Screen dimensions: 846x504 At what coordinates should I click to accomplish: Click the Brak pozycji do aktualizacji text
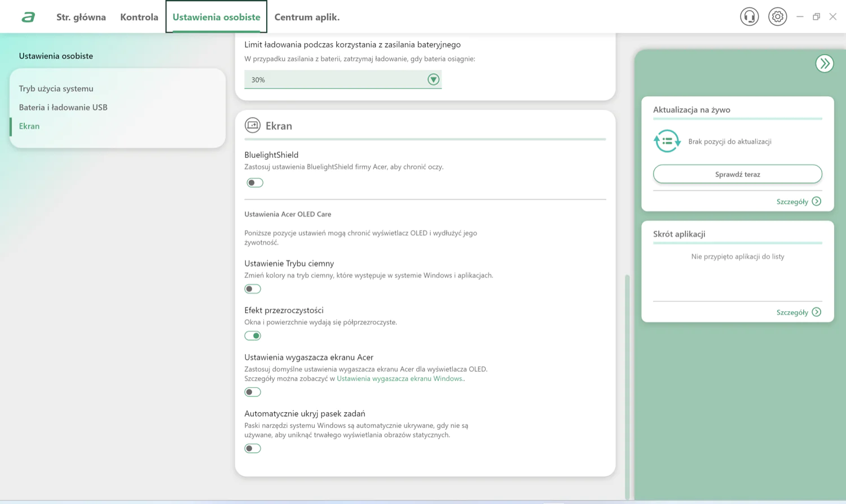730,142
